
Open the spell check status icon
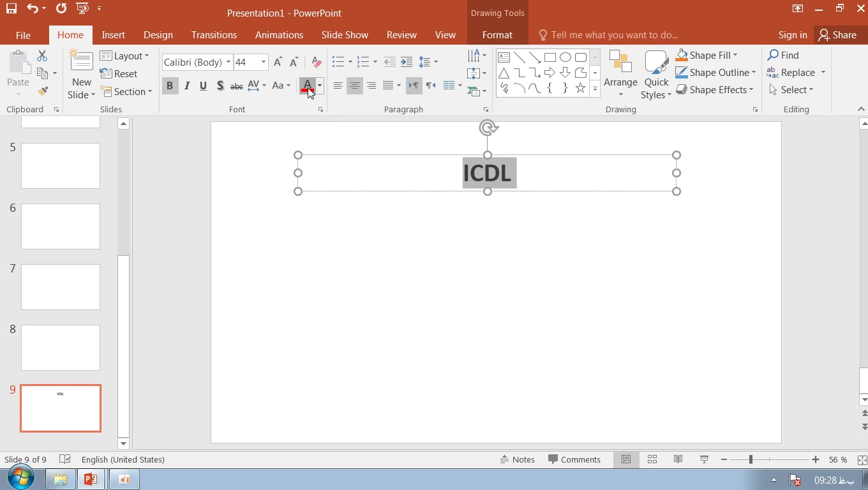coord(64,459)
